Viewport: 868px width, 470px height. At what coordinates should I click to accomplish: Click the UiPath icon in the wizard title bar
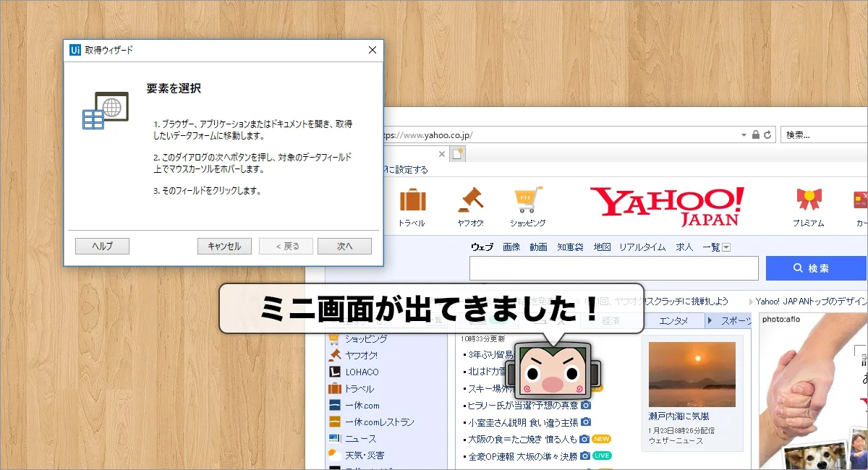tap(75, 50)
